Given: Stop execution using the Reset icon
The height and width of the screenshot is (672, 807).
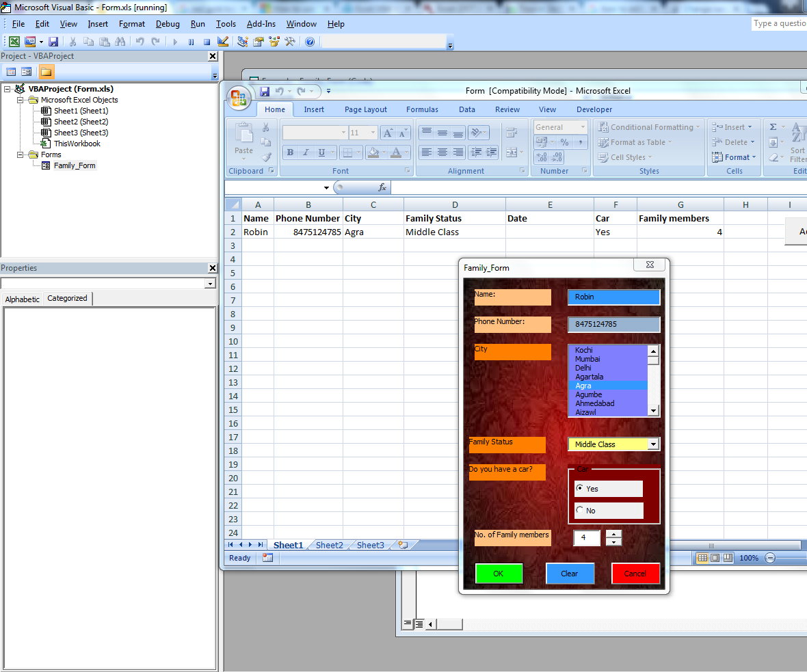Looking at the screenshot, I should point(207,41).
